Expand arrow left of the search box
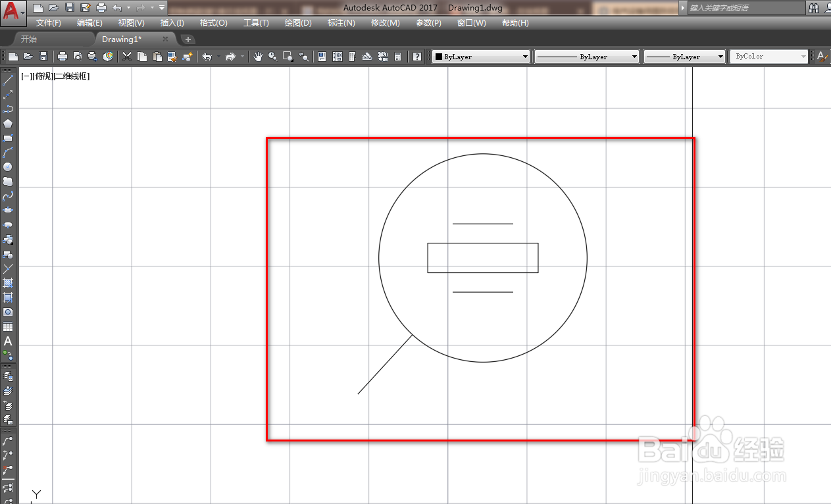 [x=683, y=8]
